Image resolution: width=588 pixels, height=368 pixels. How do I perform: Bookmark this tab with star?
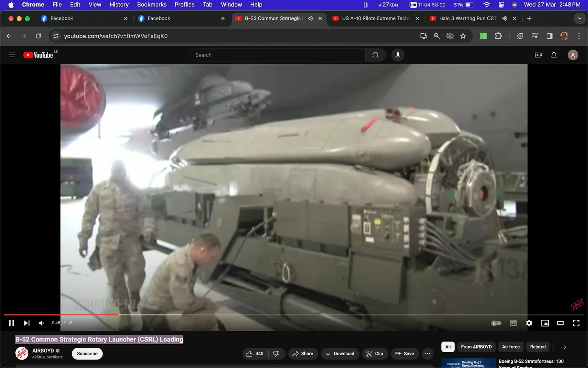coord(463,36)
